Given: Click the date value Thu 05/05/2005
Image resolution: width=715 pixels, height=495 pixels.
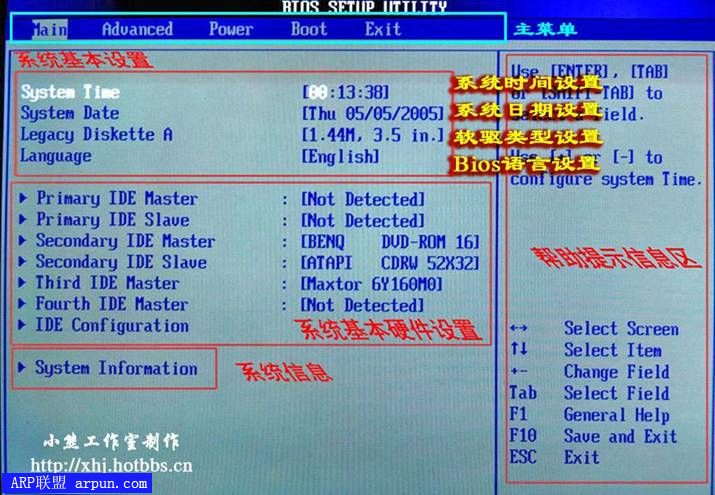Looking at the screenshot, I should coord(373,113).
